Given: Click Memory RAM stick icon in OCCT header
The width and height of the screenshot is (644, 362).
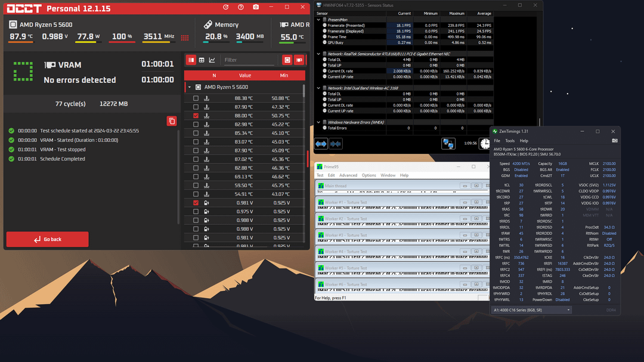Looking at the screenshot, I should 208,24.
